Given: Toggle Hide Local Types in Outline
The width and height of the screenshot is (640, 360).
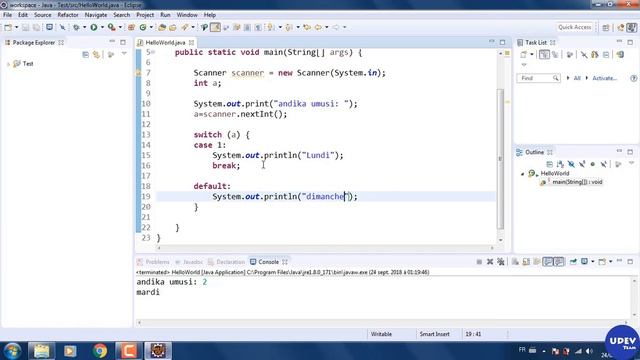Looking at the screenshot, I should tap(603, 164).
